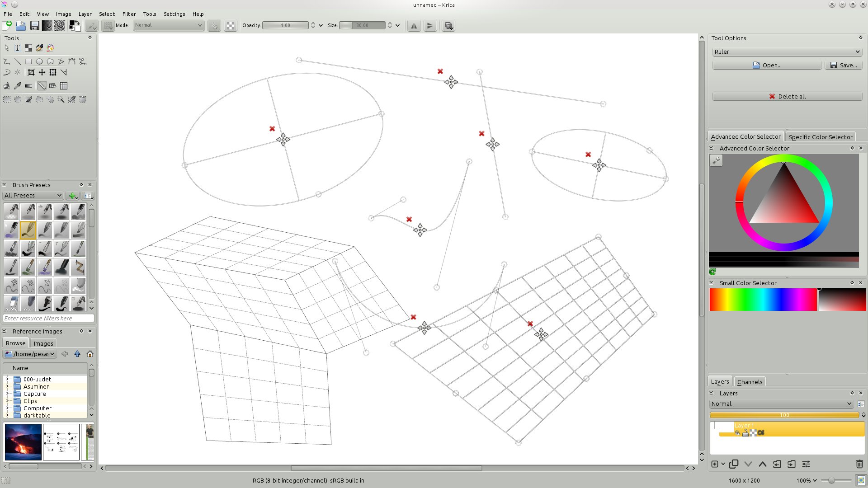Click the Save... assistants button
Image resolution: width=868 pixels, height=488 pixels.
point(843,65)
